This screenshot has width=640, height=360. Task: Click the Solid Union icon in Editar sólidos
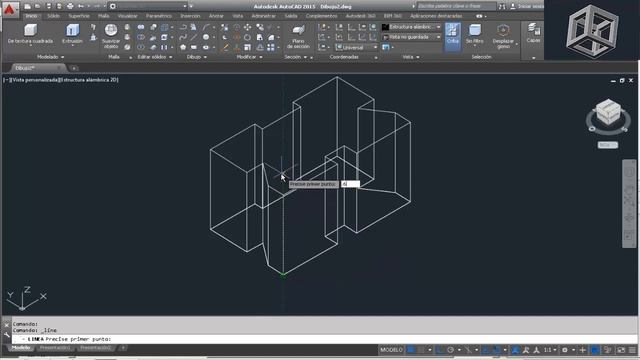[141, 27]
